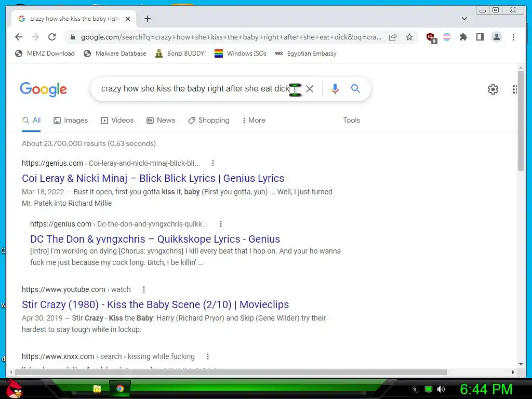Click into the Google search input field
The image size is (532, 399).
[195, 88]
